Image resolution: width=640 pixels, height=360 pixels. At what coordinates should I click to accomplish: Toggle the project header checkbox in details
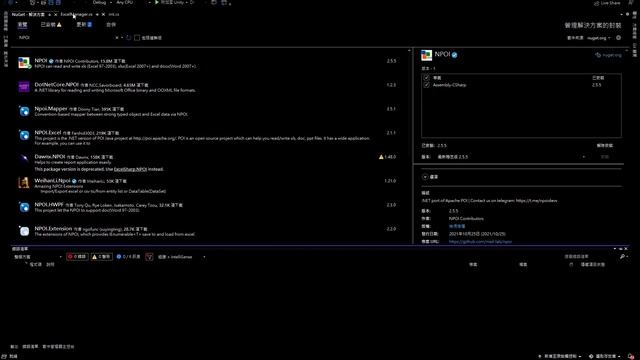tap(427, 78)
